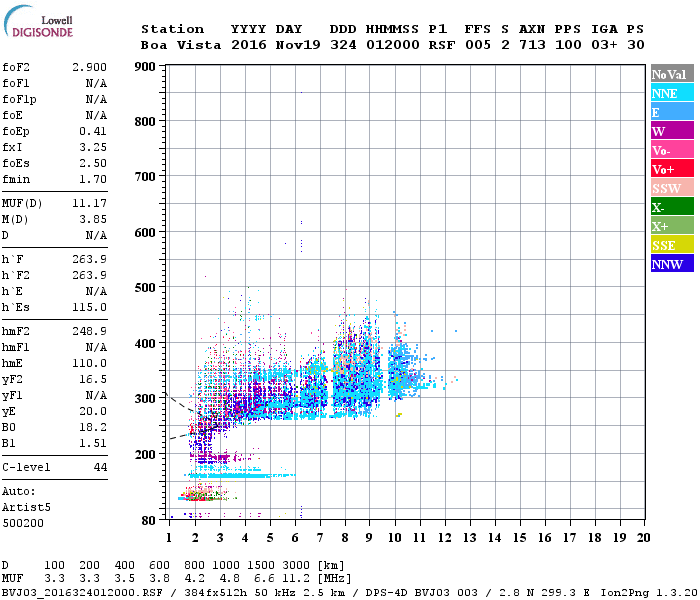
Task: Select the NNW blue legend swatch
Action: 672,263
